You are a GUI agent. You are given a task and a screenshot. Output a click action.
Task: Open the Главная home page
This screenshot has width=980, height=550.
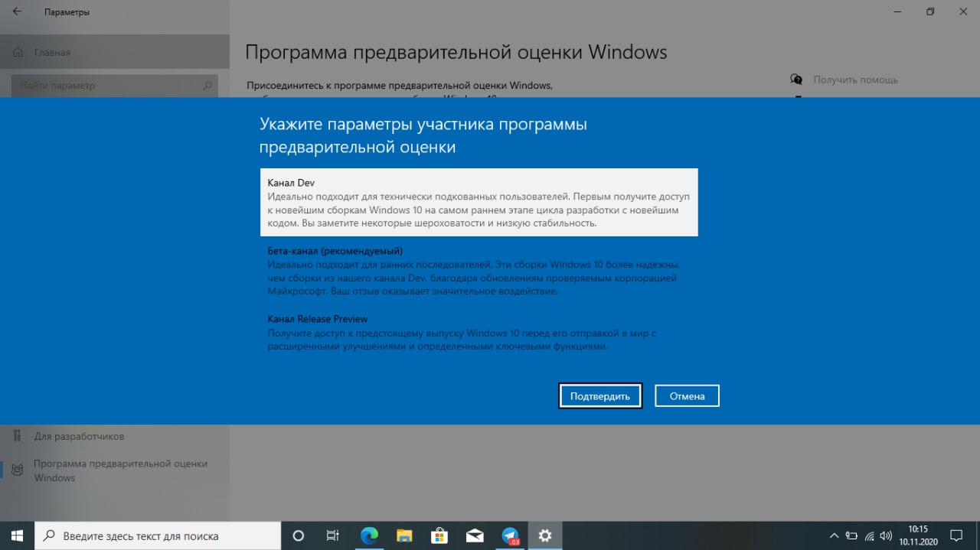coord(115,52)
